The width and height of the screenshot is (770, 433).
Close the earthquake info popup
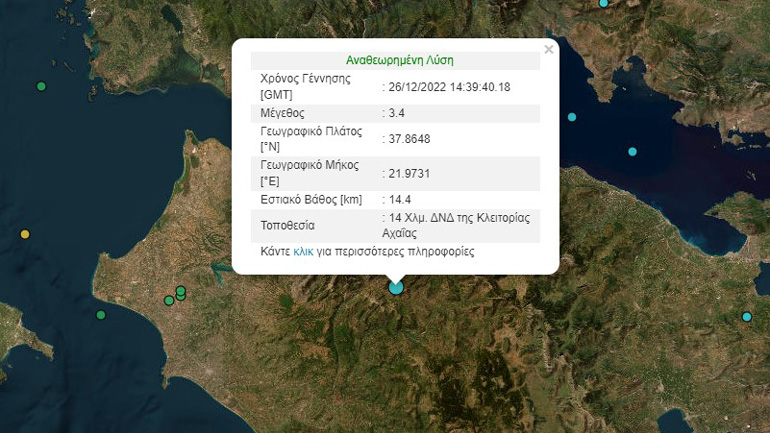tap(549, 50)
